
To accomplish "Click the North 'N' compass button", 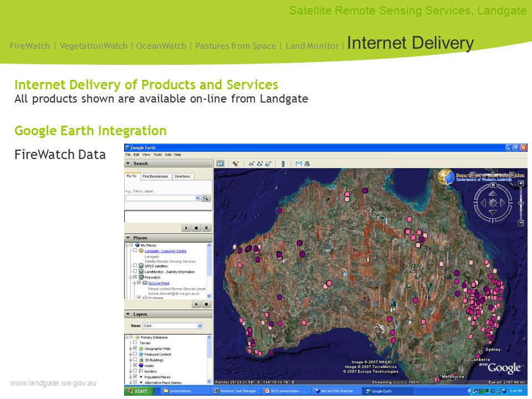I will click(493, 185).
